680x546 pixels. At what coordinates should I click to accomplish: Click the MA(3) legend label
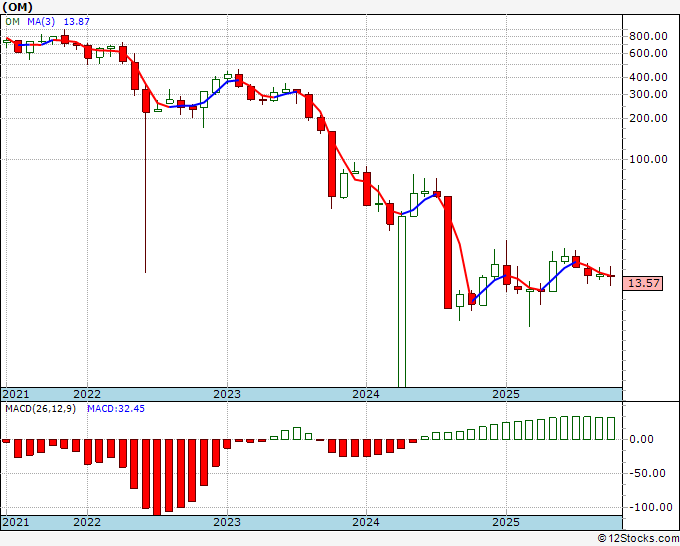41,21
